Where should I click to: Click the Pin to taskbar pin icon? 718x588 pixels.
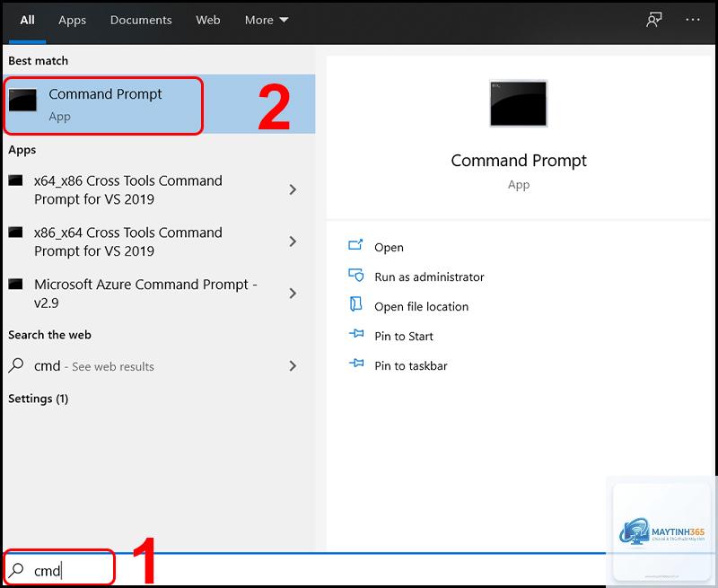click(356, 364)
